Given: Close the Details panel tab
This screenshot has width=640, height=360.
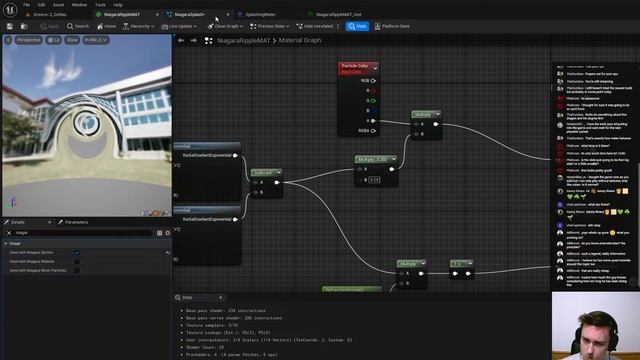Looking at the screenshot, I should 49,222.
